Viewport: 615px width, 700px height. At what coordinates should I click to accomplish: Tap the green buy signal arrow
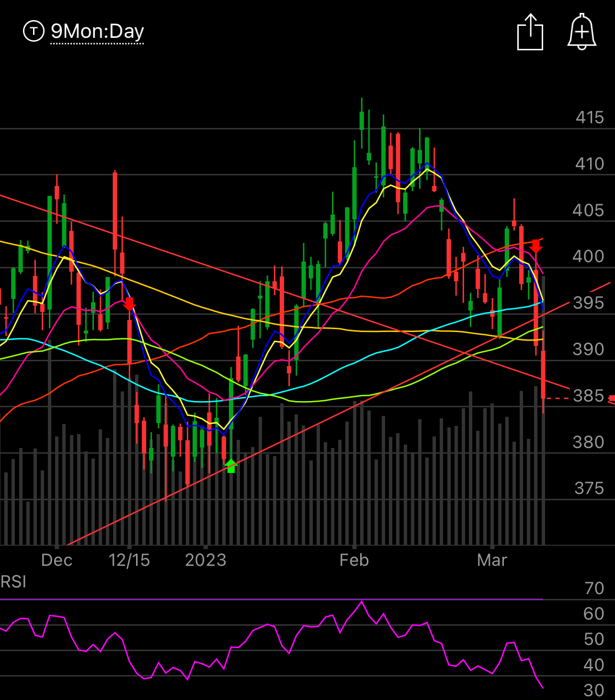click(x=231, y=466)
